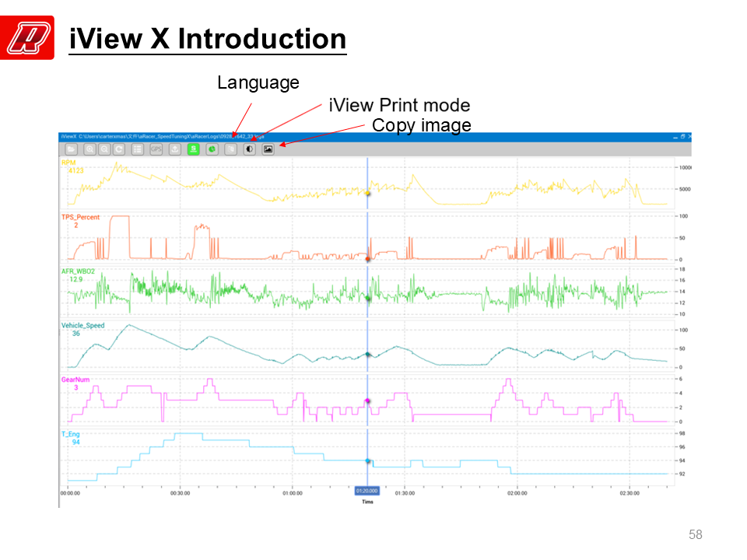Open a log file with the folder icon

coord(71,149)
